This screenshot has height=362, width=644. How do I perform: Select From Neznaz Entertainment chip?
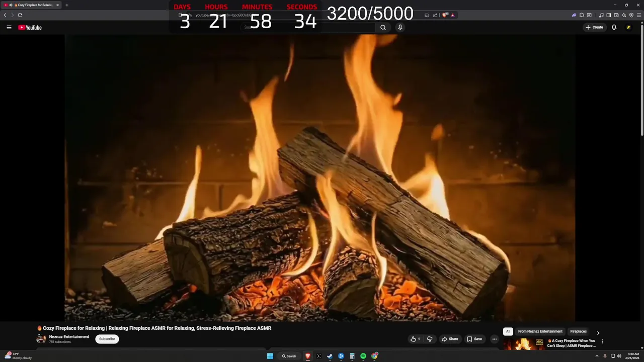pos(540,331)
